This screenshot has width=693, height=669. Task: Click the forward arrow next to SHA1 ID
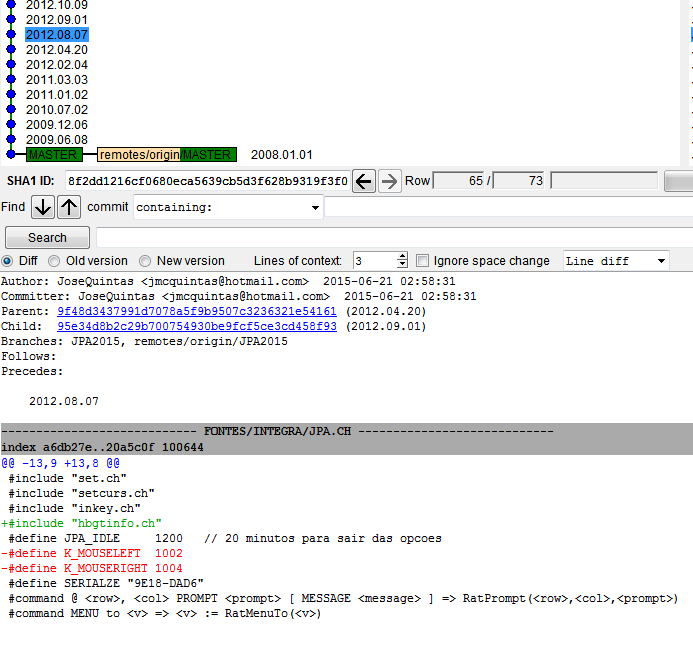click(x=389, y=181)
